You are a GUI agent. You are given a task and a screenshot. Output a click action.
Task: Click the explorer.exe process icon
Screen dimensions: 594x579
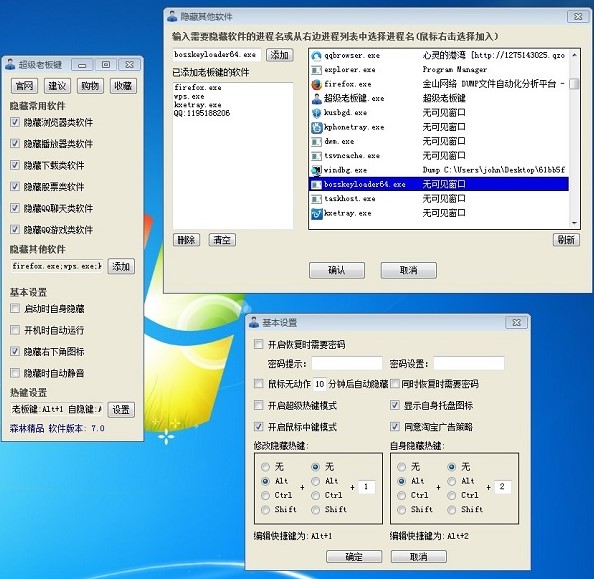(x=316, y=70)
